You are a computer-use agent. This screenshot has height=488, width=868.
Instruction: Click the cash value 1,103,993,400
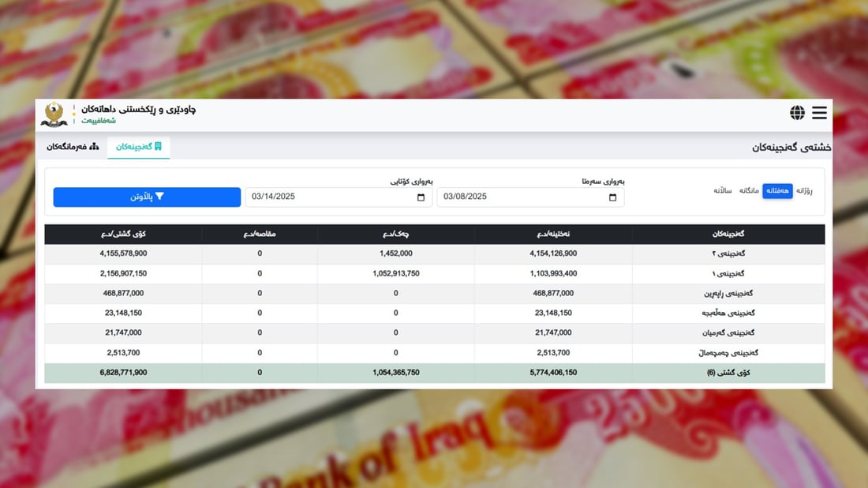tap(553, 273)
